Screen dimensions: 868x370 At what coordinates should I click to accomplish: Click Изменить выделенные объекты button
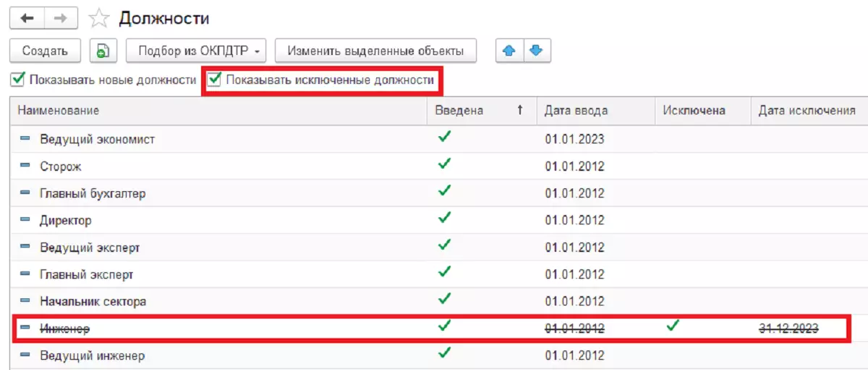pyautogui.click(x=375, y=51)
